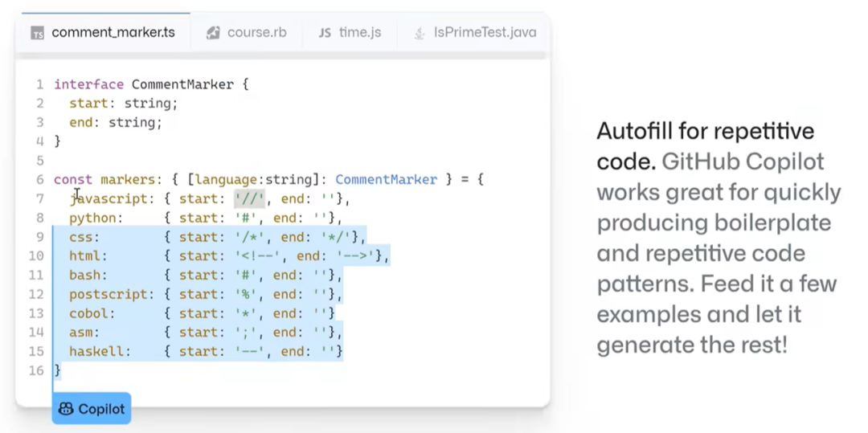
Task: Click the Copilot logo icon in badge
Action: click(x=66, y=409)
